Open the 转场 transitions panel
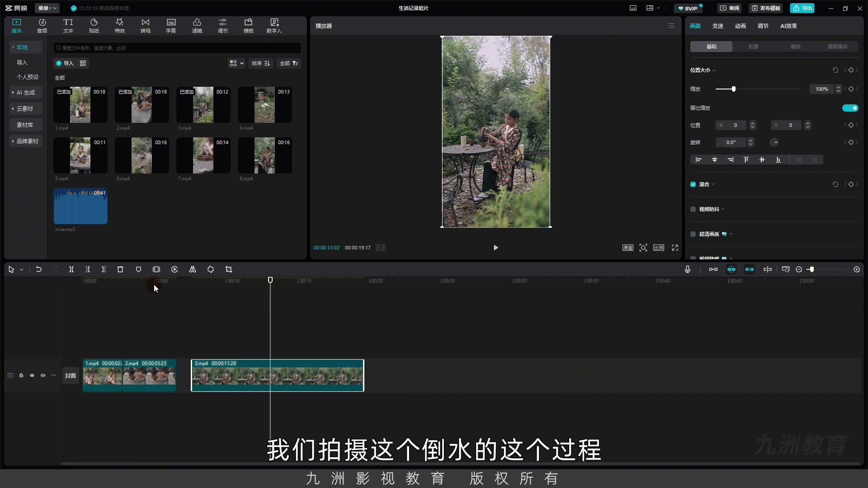The width and height of the screenshot is (868, 488). point(146,26)
